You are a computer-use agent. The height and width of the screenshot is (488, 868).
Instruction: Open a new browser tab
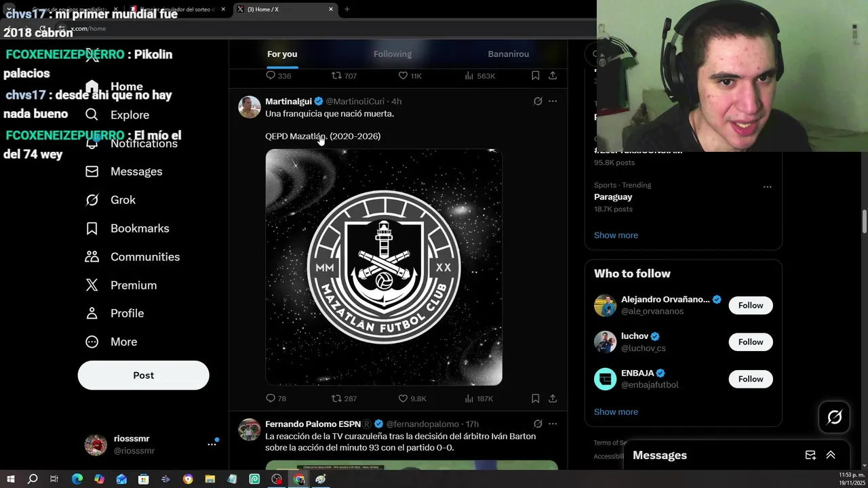coord(347,9)
